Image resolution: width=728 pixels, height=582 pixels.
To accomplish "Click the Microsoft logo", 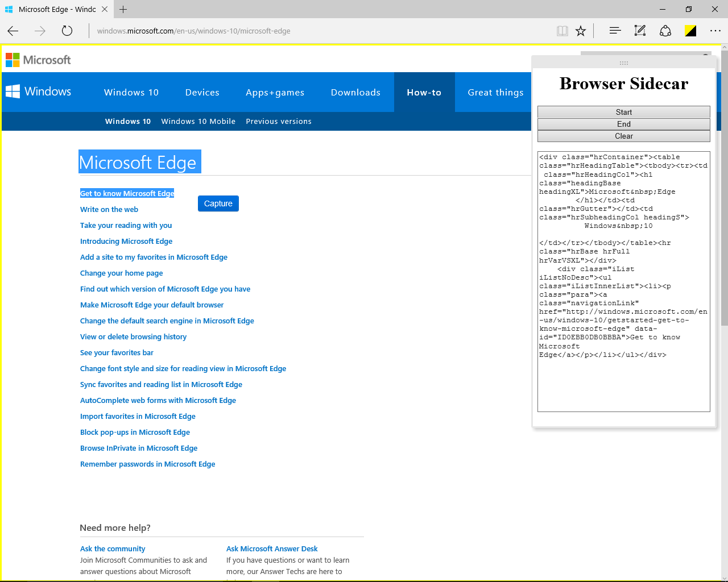I will 38,60.
